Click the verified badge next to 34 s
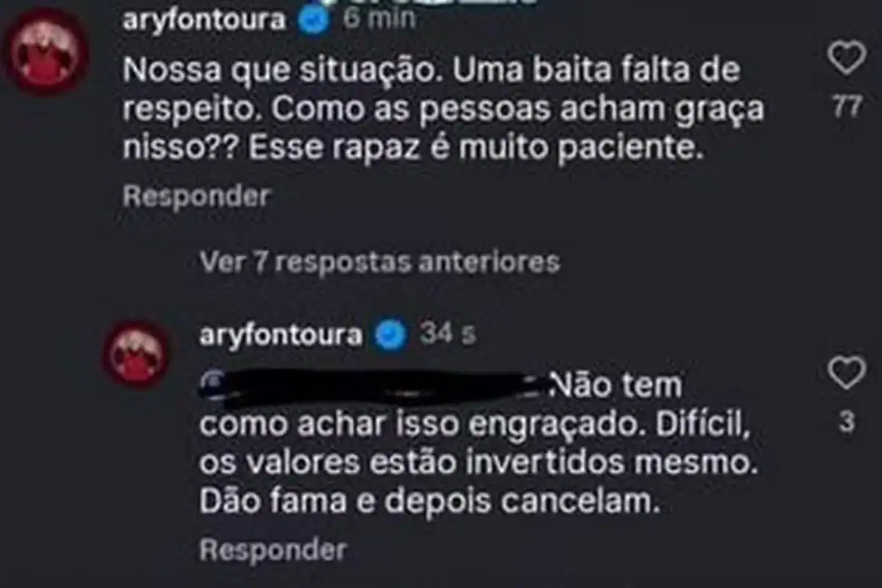The image size is (882, 588). click(390, 336)
